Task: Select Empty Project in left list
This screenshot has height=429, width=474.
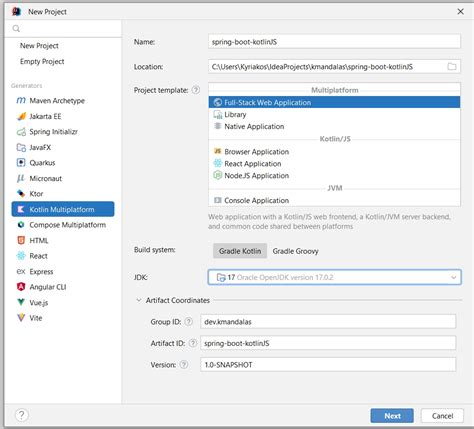Action: pyautogui.click(x=42, y=61)
